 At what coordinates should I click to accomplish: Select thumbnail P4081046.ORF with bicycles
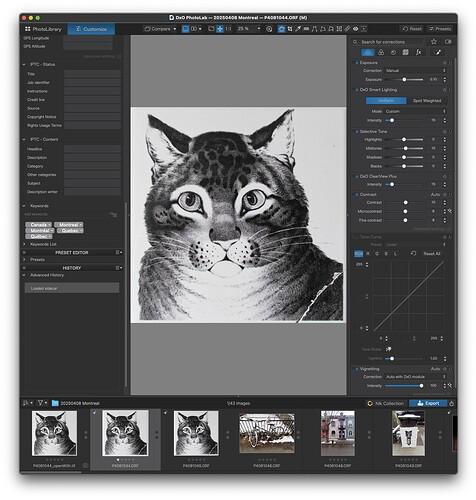point(267,433)
